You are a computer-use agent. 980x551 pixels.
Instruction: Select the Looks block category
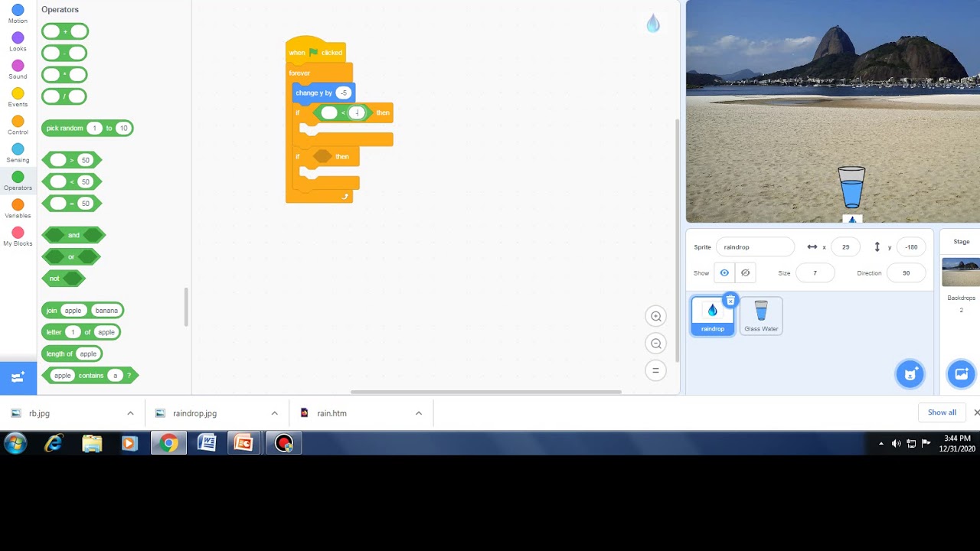click(18, 41)
